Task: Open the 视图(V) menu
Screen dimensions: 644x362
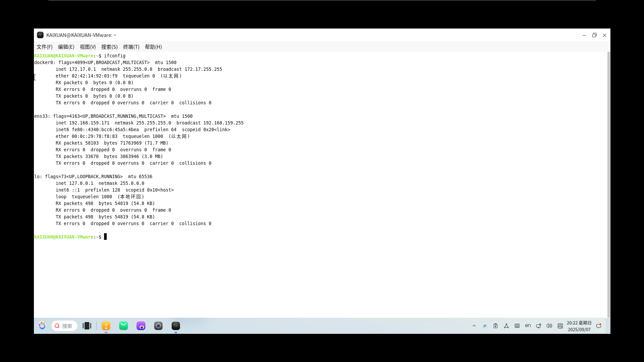Action: click(88, 47)
